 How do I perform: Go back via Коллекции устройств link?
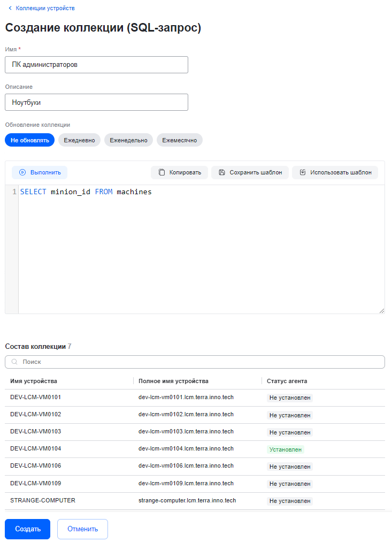tap(45, 8)
